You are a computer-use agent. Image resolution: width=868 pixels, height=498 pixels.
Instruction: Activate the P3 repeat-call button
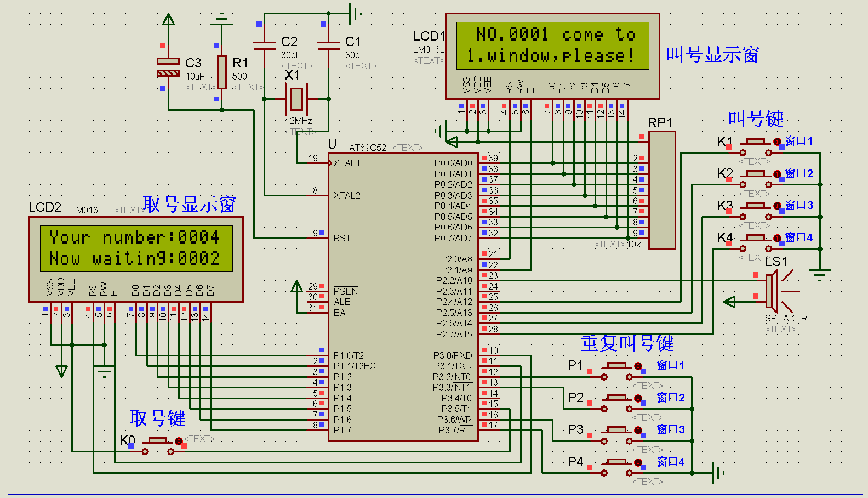point(617,435)
